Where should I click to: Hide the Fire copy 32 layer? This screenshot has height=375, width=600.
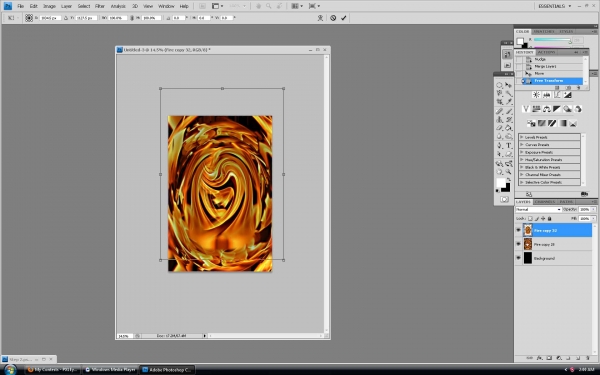(518, 230)
